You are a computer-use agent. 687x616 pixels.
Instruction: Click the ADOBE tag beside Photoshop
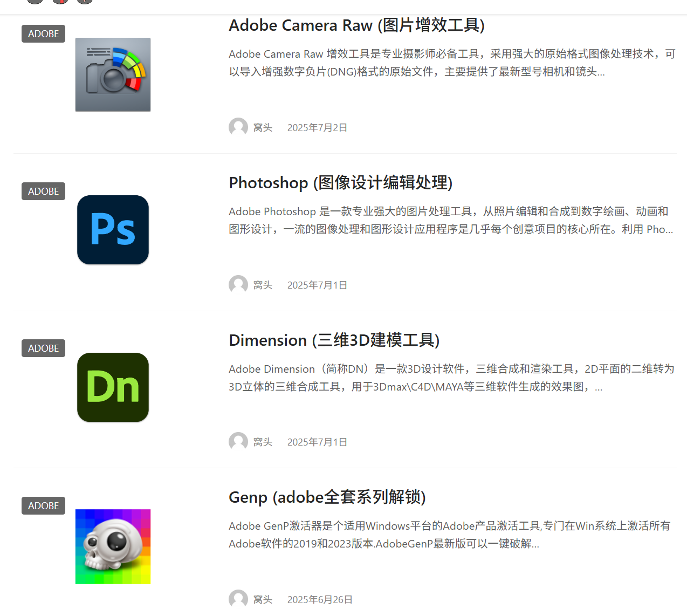[43, 191]
